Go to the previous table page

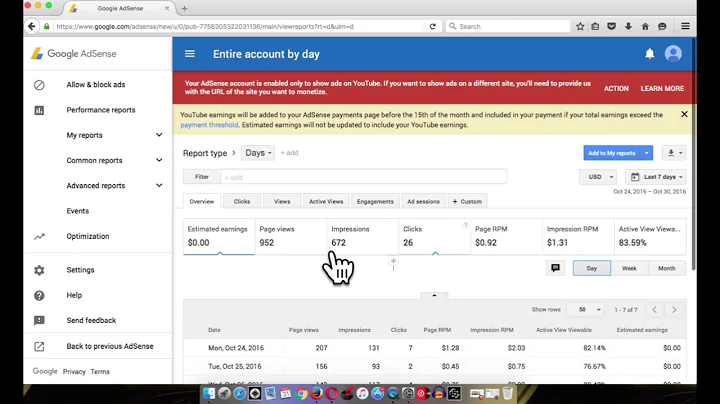[654, 310]
